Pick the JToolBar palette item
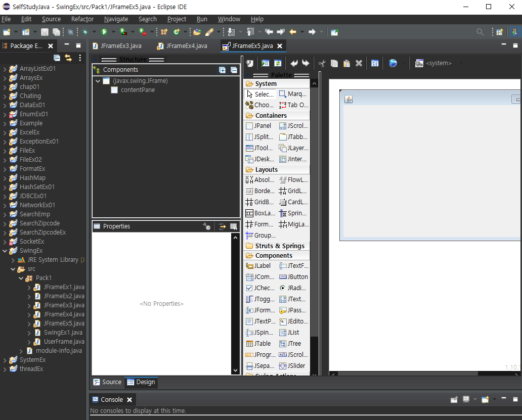522x420 pixels. click(259, 148)
